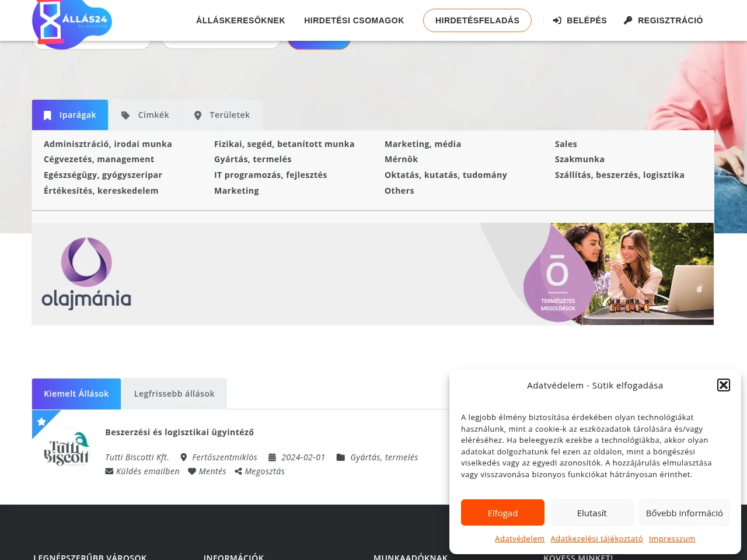Open Adminisztráció, irodai munka category
Screen dimensions: 747x560
coord(108,144)
